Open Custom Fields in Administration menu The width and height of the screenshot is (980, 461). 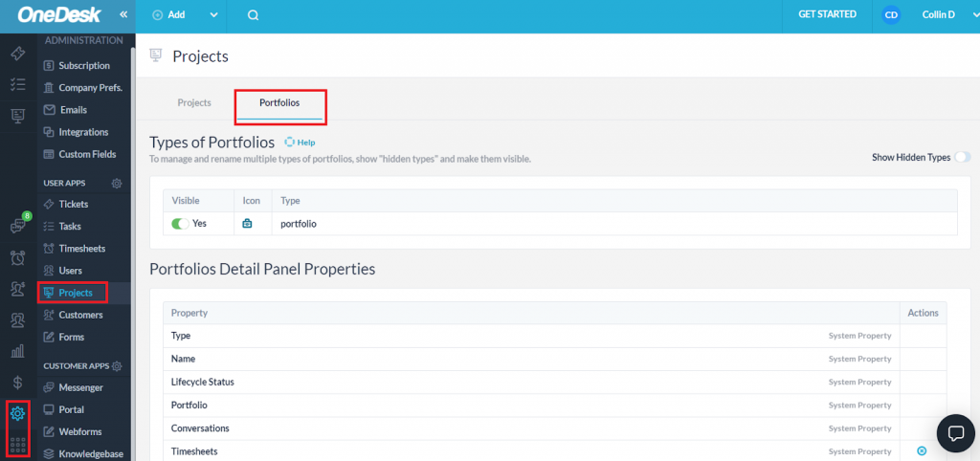click(86, 154)
